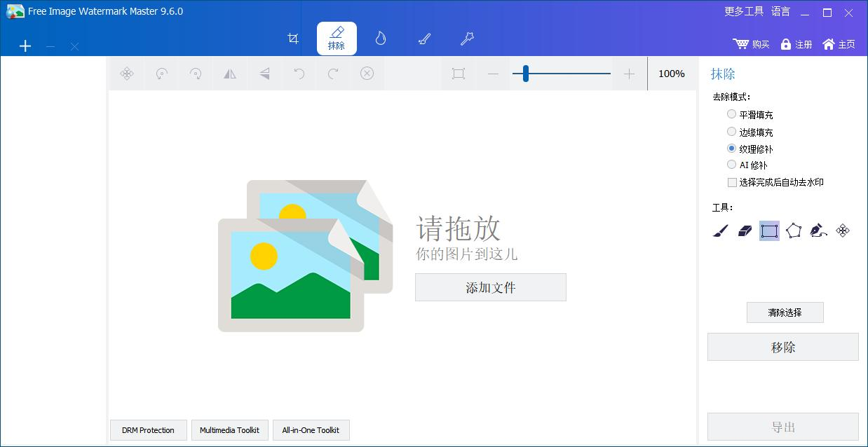Click the 添加文件 button to add files
Viewport: 868px width, 447px height.
tap(490, 287)
